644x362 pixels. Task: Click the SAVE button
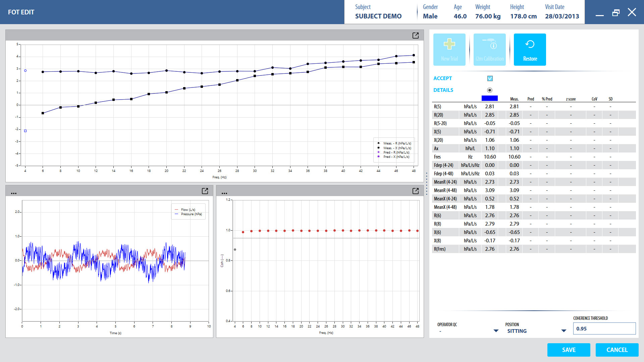[x=569, y=350]
